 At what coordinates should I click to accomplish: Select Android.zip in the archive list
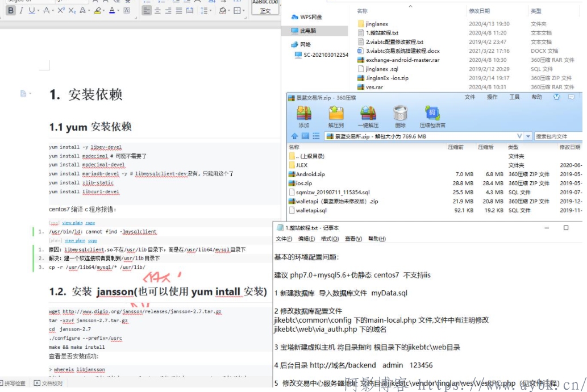coord(307,174)
